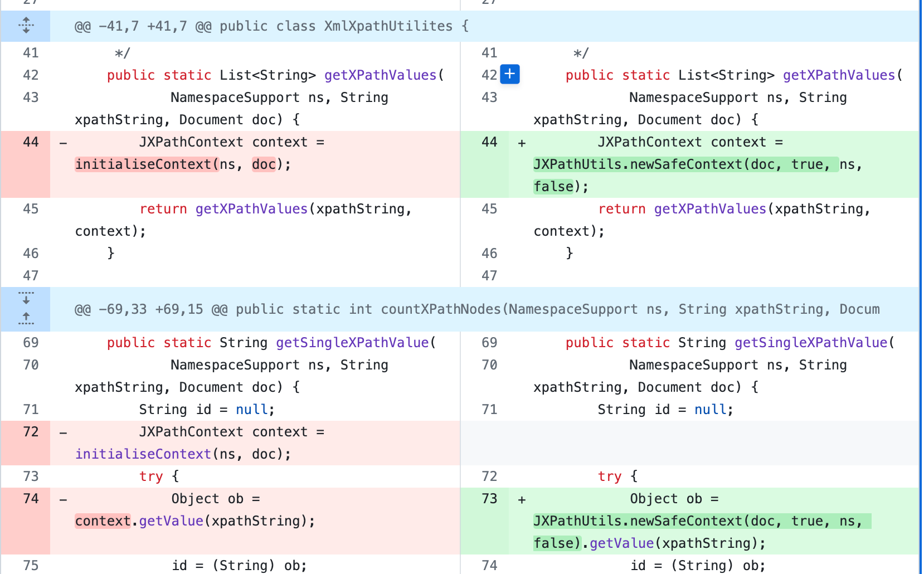This screenshot has height=574, width=924.
Task: Click return getXPathValues on left line 45
Action: click(x=223, y=209)
